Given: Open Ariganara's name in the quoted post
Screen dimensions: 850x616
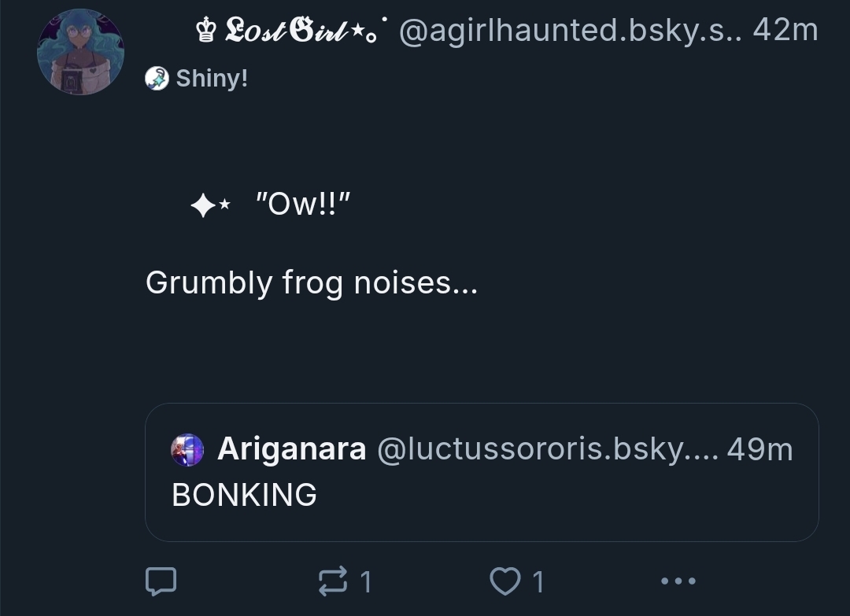Looking at the screenshot, I should (291, 449).
